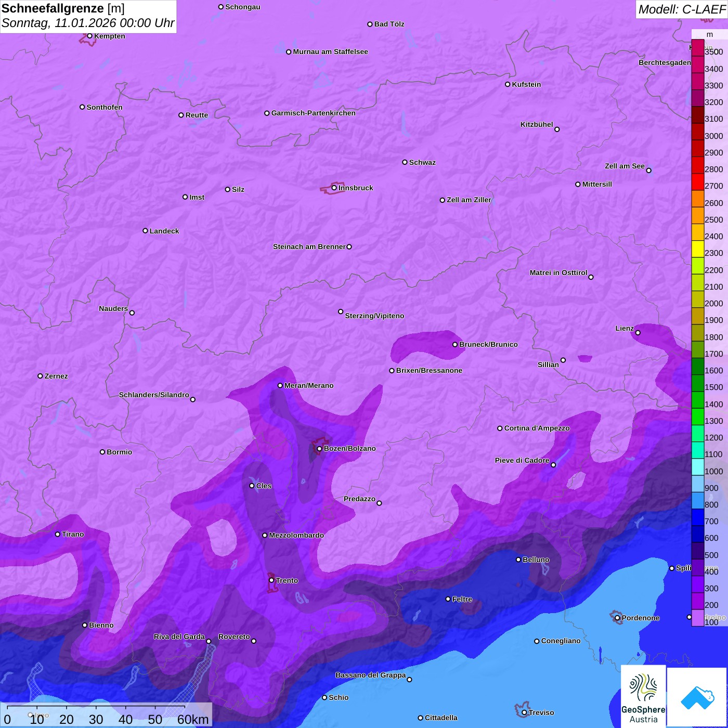Click the yellow legend swatch above 2300
728x728 pixels.
[x=697, y=249]
